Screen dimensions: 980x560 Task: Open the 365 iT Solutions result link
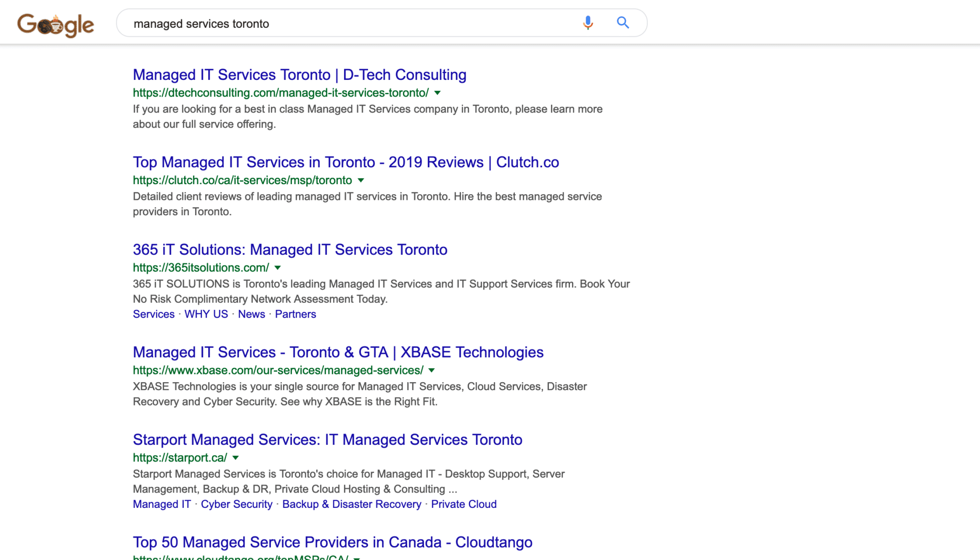pyautogui.click(x=290, y=249)
